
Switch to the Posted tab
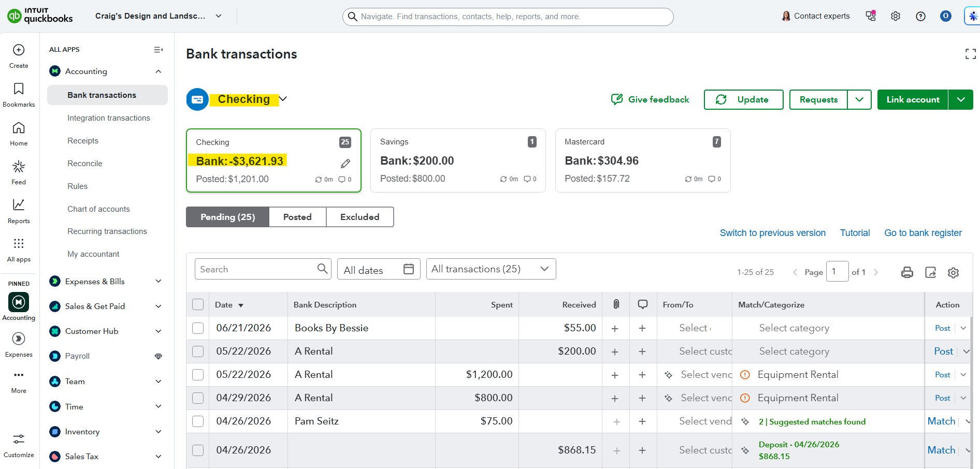tap(297, 217)
